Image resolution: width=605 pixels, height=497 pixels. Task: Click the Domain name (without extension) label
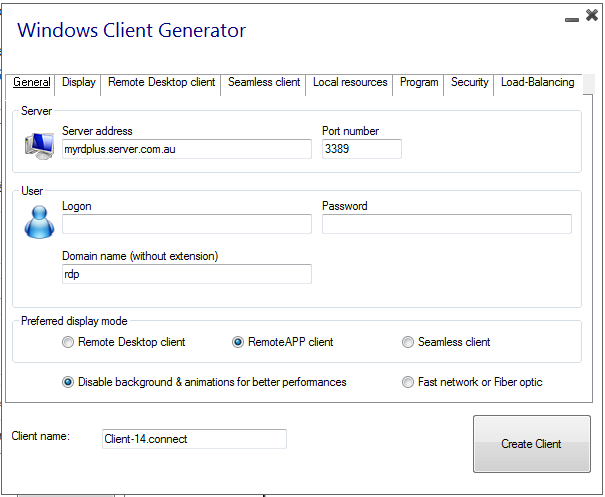click(x=140, y=256)
